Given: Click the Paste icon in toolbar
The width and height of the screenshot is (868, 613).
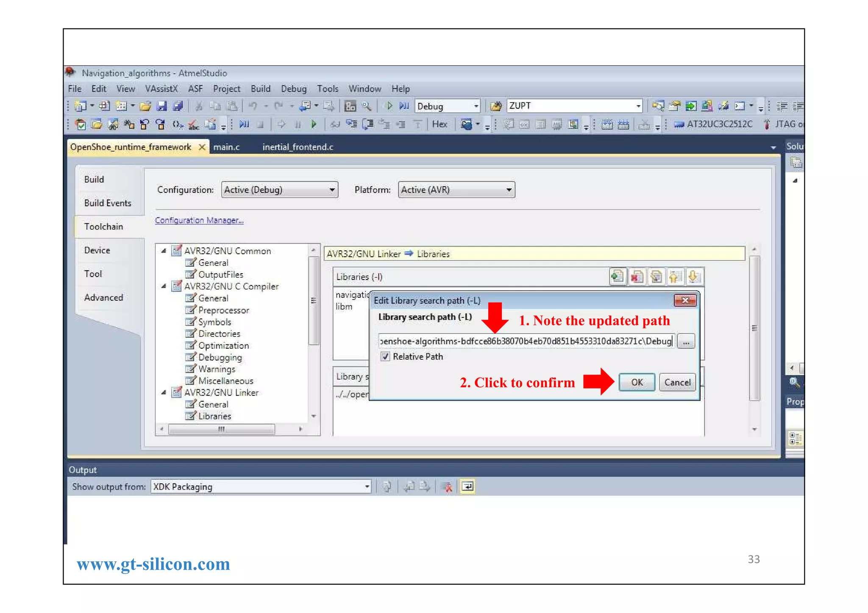Looking at the screenshot, I should tap(232, 106).
